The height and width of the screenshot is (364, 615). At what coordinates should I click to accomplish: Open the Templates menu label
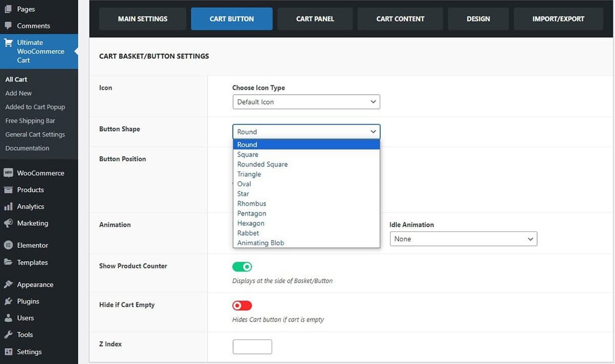click(32, 262)
